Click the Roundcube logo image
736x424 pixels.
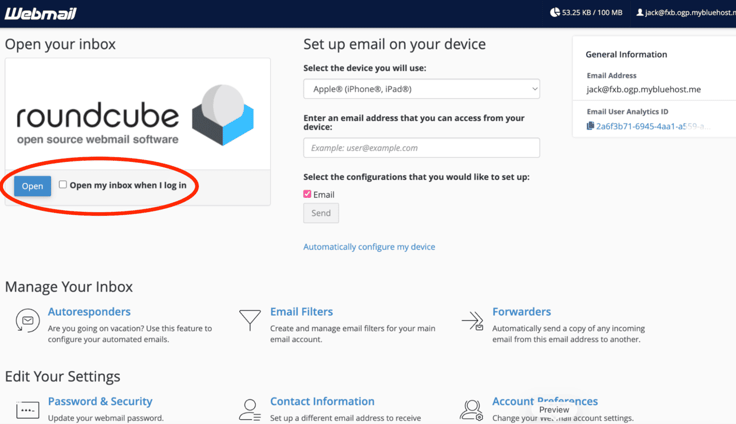(x=137, y=114)
